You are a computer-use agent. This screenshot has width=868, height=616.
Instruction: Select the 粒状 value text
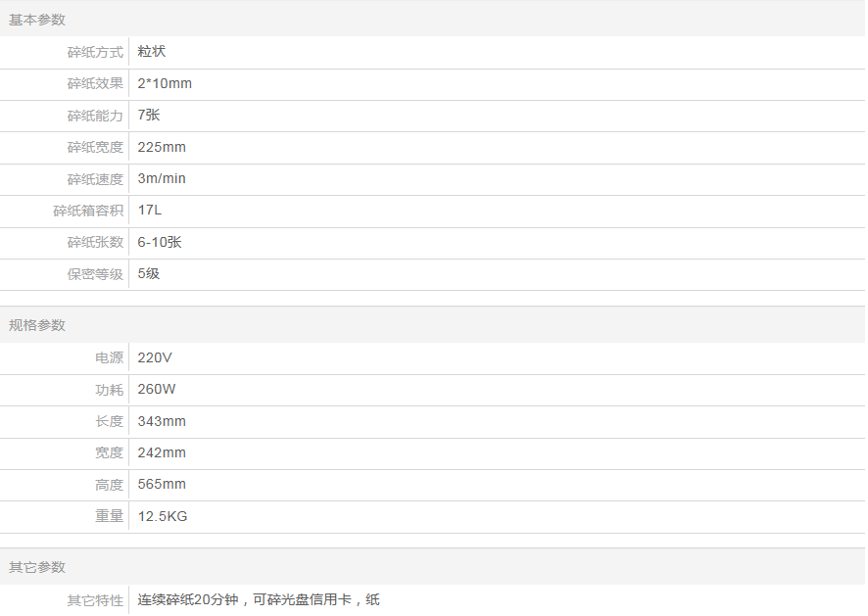point(152,52)
